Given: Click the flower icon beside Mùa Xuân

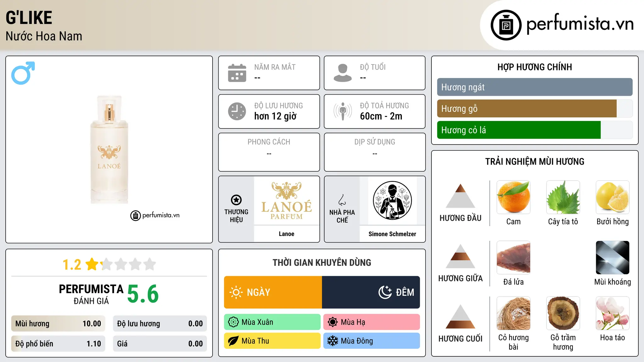Looking at the screenshot, I should (233, 322).
